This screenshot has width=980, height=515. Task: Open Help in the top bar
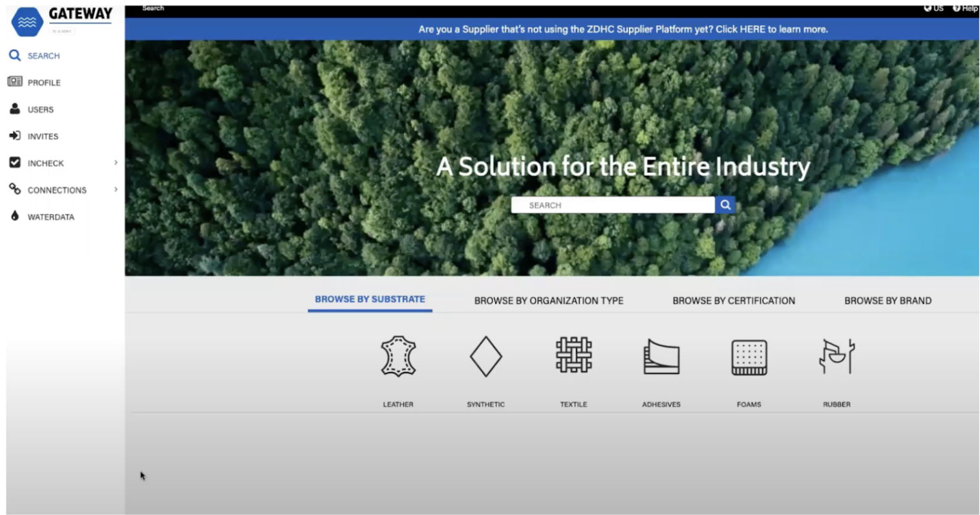(x=965, y=8)
